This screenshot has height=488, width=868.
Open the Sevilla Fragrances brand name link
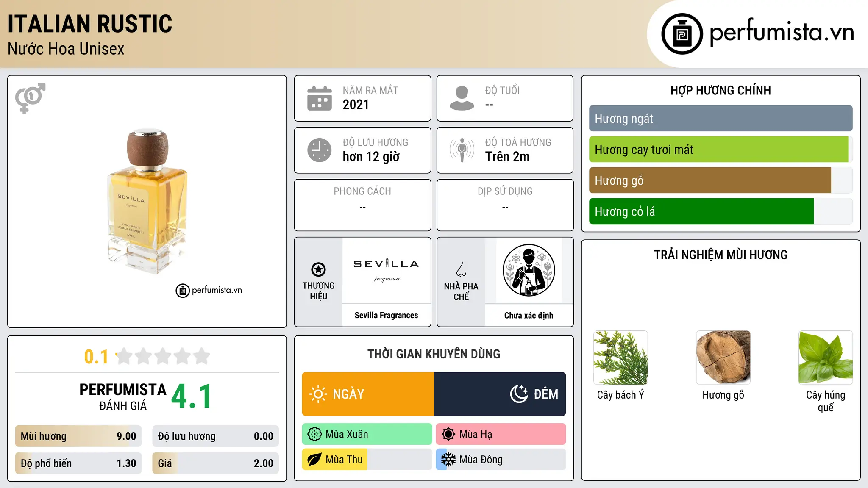[386, 315]
